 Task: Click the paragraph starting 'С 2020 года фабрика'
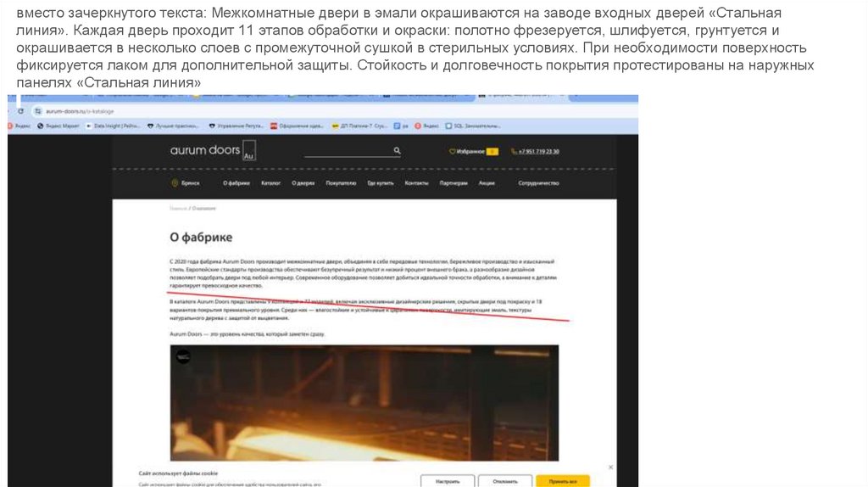pos(363,273)
